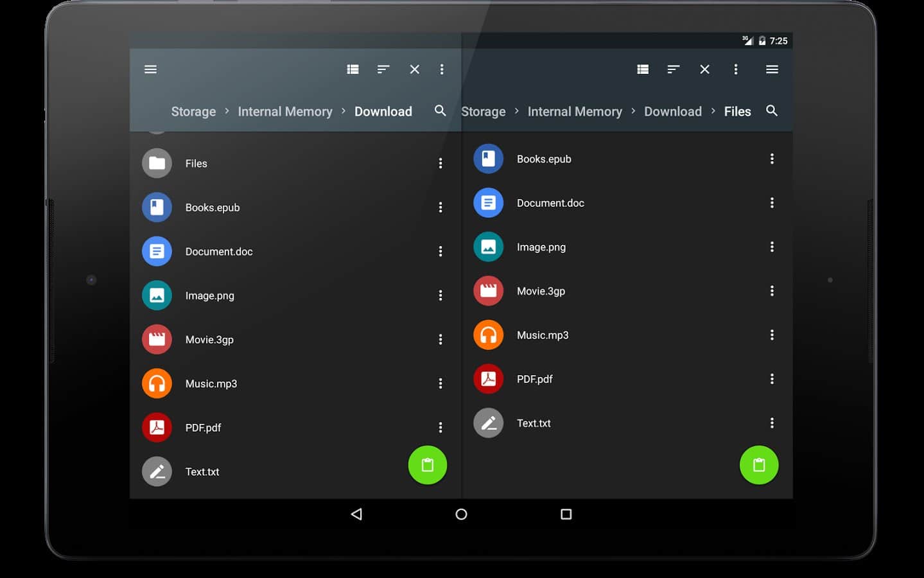Search in the left Download folder
This screenshot has width=924, height=578.
(440, 110)
